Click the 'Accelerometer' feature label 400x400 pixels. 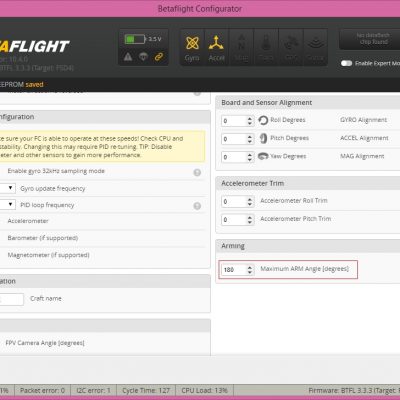pyautogui.click(x=28, y=221)
